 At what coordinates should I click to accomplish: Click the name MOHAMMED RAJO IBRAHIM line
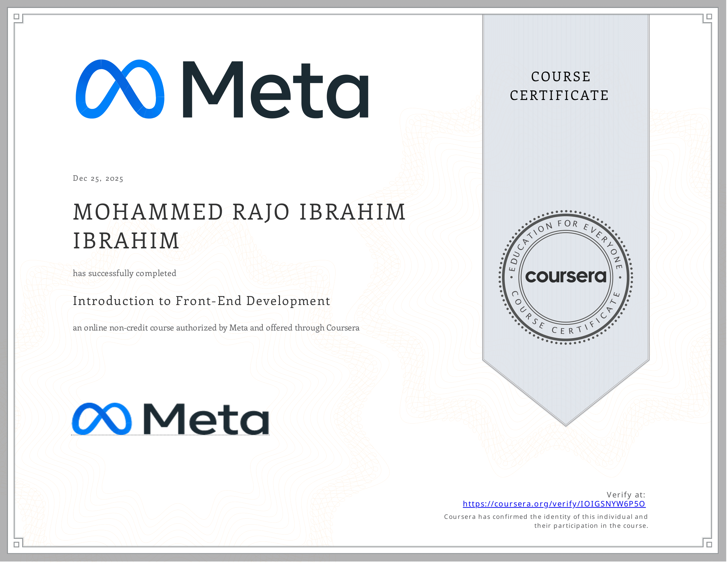(239, 212)
